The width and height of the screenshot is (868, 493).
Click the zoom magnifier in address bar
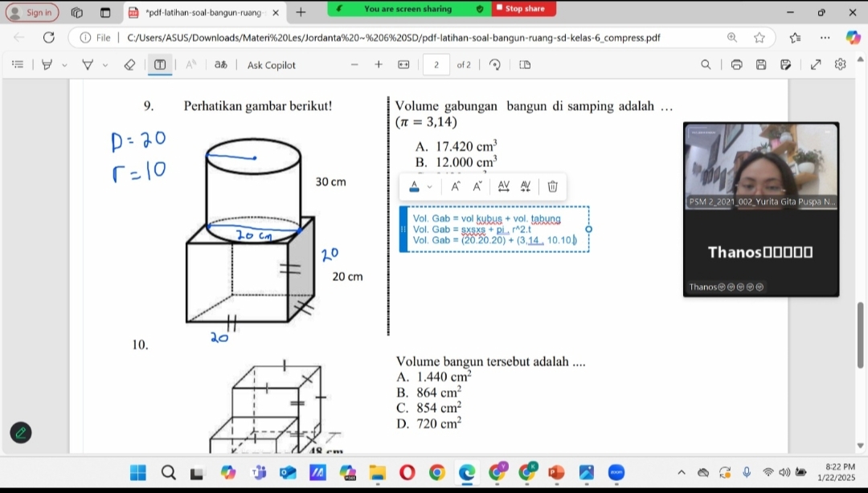732,38
